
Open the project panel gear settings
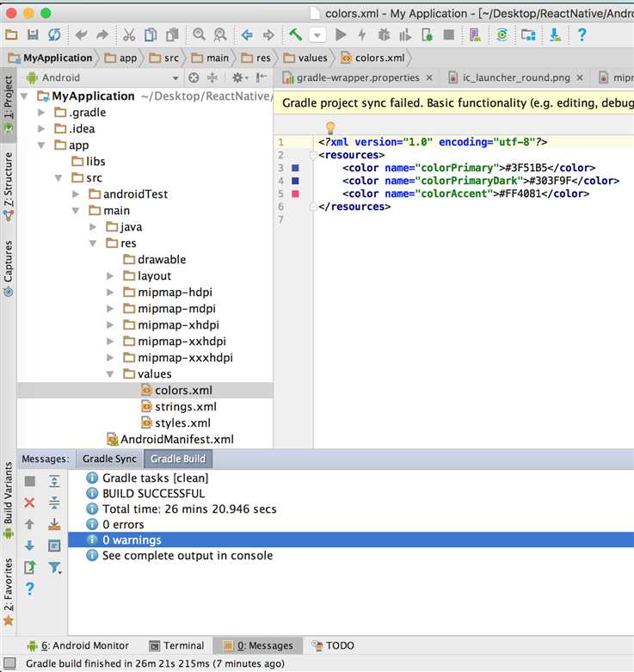pyautogui.click(x=239, y=77)
